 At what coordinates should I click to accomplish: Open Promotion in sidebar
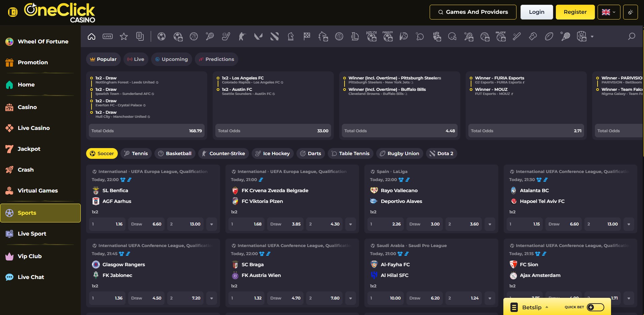(40, 62)
